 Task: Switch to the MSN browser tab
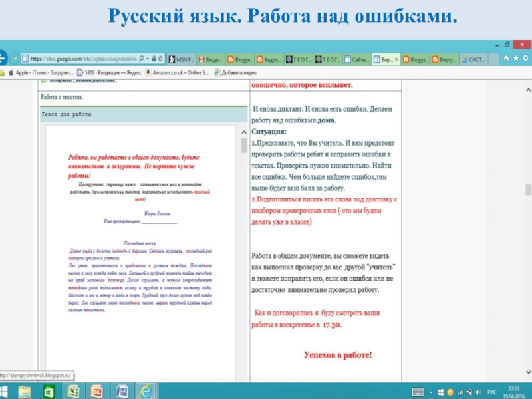pos(182,59)
